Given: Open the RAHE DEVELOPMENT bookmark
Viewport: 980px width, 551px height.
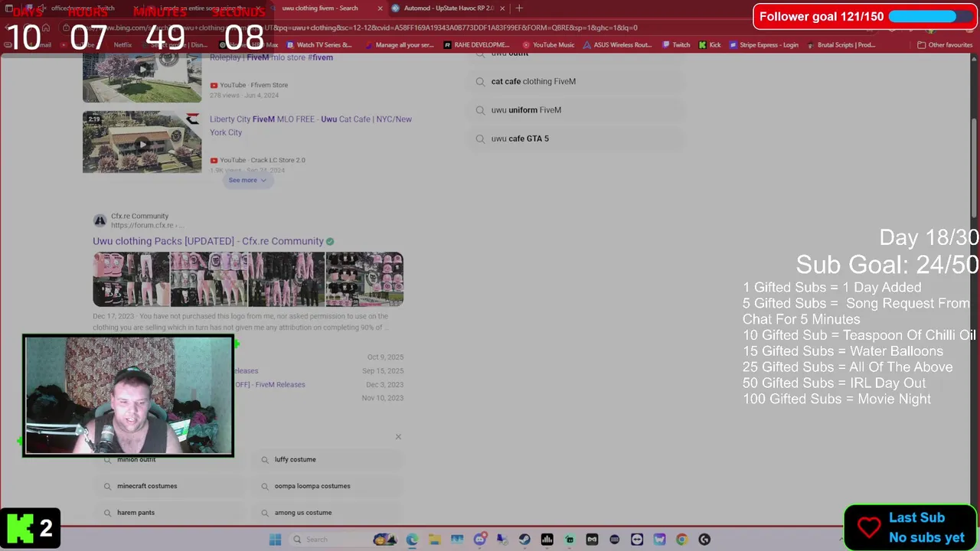Looking at the screenshot, I should tap(476, 44).
